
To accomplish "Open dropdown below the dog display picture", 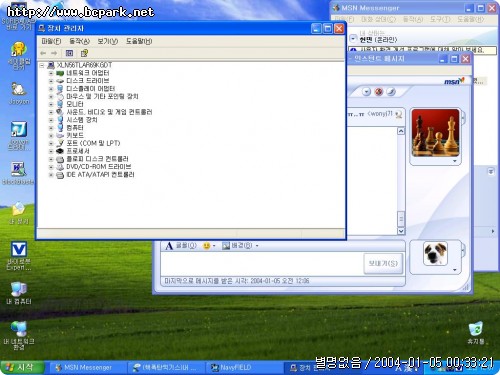I will [x=455, y=270].
